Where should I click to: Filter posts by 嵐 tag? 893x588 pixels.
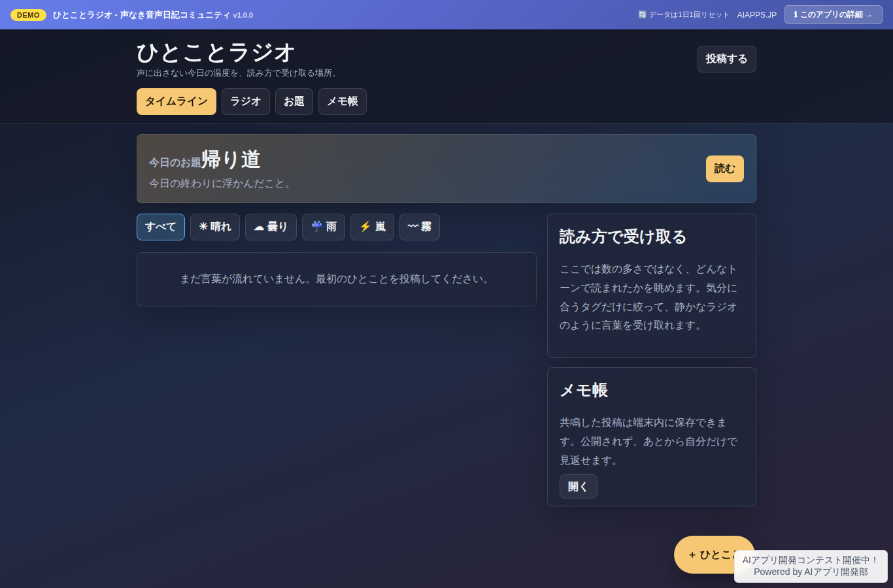click(373, 227)
